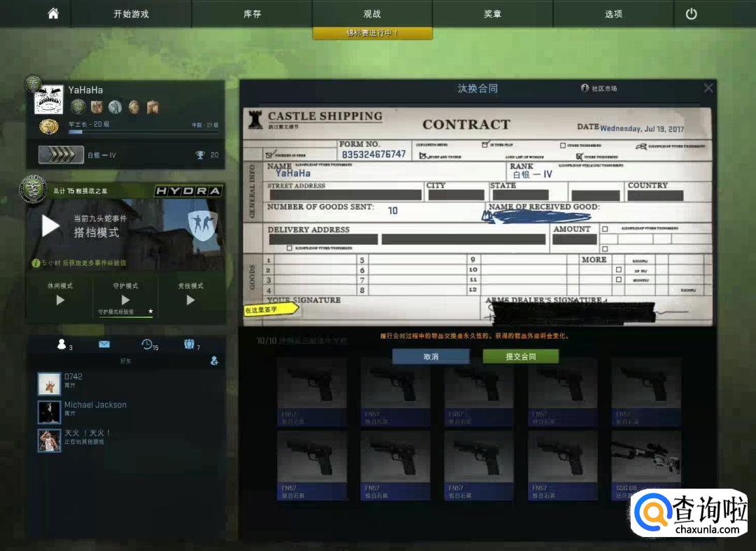Screen dimensions: 756x551
Task: Show the group tab with 7 members
Action: click(x=191, y=344)
